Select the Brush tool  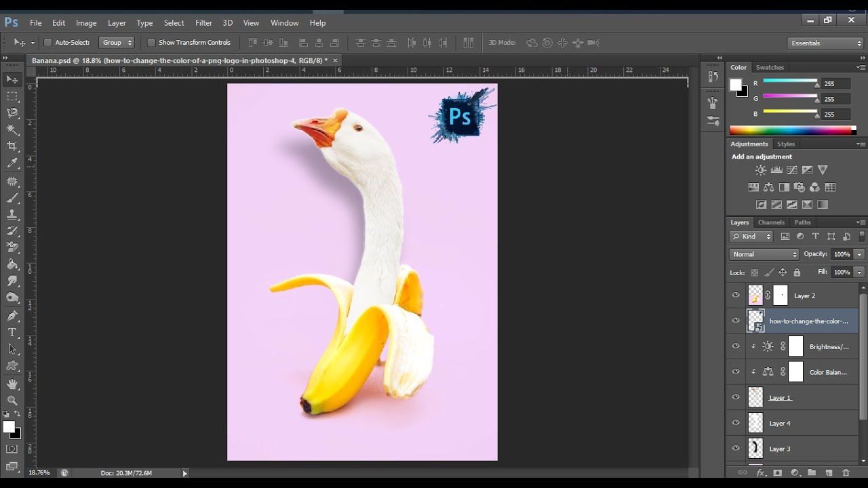tap(12, 198)
